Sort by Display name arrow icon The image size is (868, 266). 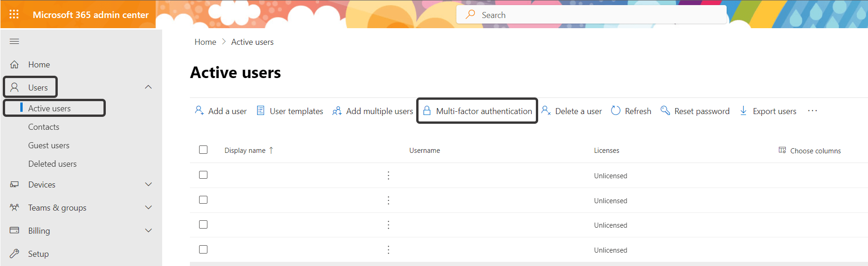(x=271, y=150)
